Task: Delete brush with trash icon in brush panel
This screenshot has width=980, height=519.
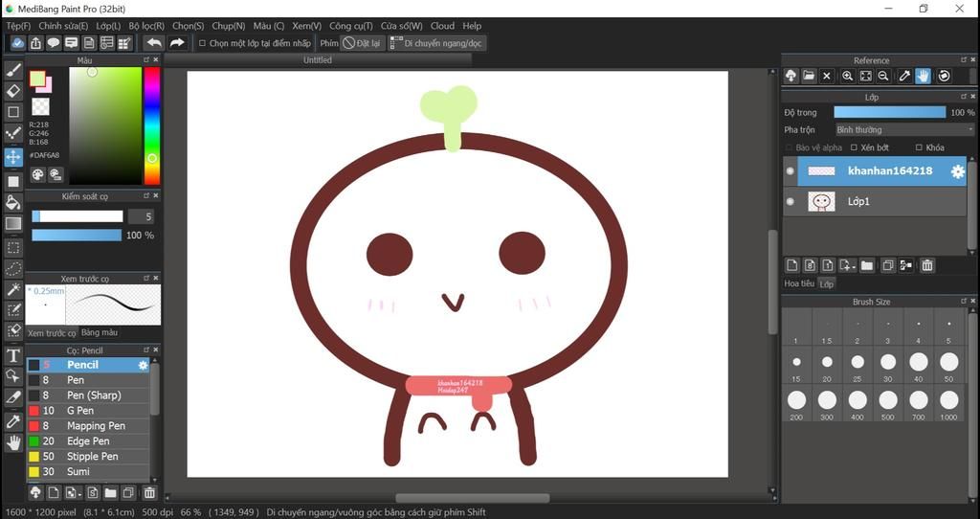Action: coord(149,493)
